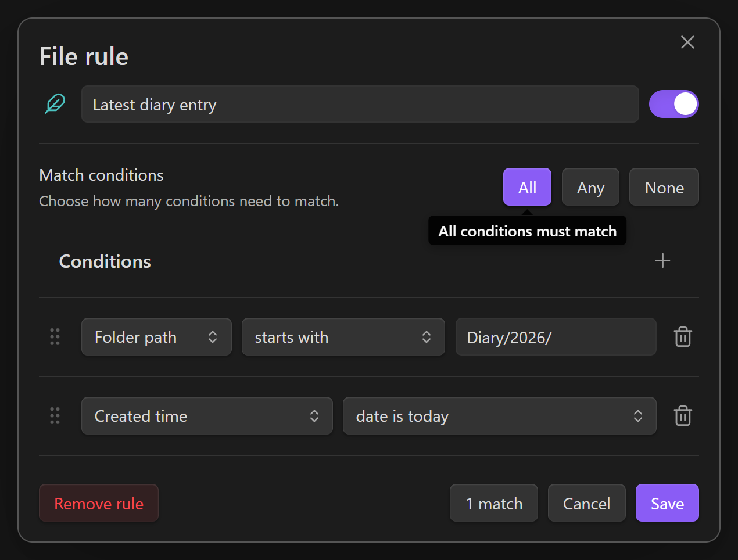Delete the Folder path condition
This screenshot has width=738, height=560.
[683, 337]
